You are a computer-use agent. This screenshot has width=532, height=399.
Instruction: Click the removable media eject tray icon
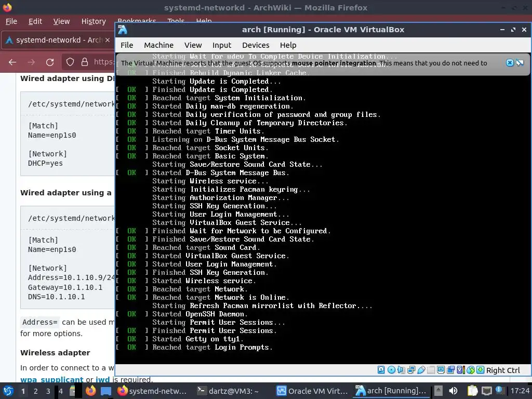(438, 391)
